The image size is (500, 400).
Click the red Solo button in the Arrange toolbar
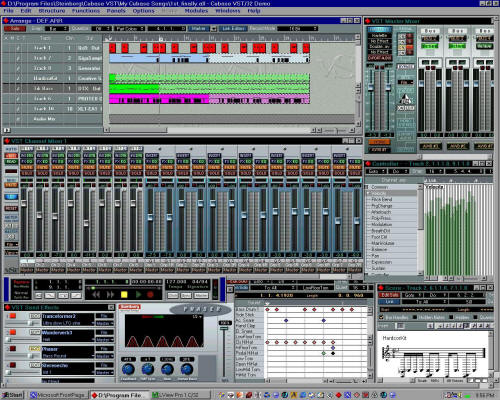pos(15,29)
